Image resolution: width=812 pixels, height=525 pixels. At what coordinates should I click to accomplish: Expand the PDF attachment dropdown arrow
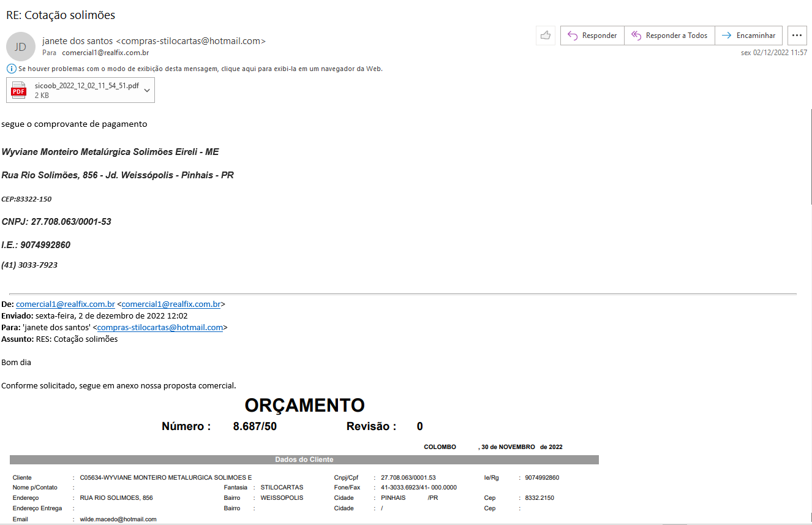click(147, 90)
